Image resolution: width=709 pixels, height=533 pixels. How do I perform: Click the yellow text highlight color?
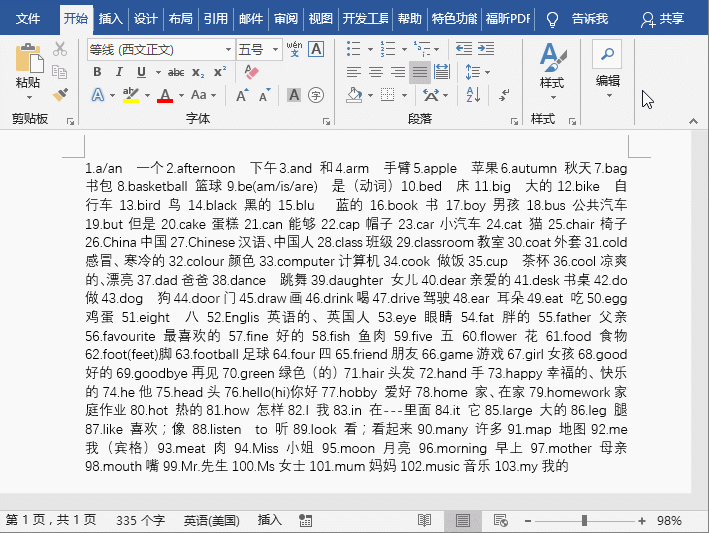130,95
